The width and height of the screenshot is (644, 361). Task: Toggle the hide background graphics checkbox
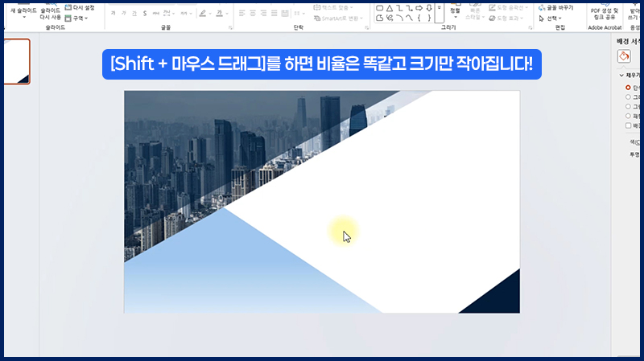click(x=628, y=125)
